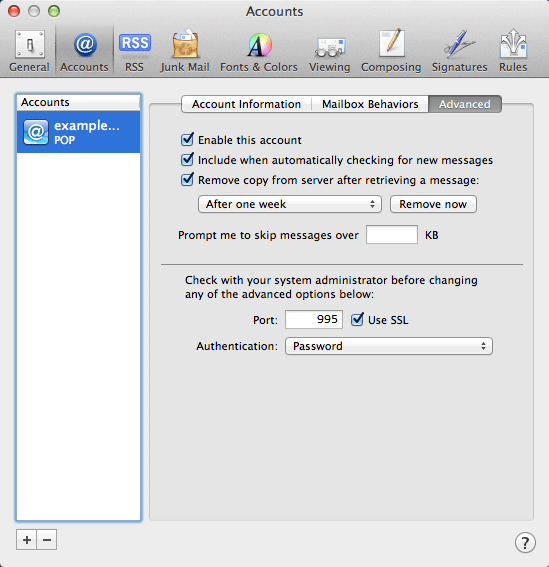Toggle Enable this account checkbox
This screenshot has height=567, width=549.
click(x=187, y=139)
